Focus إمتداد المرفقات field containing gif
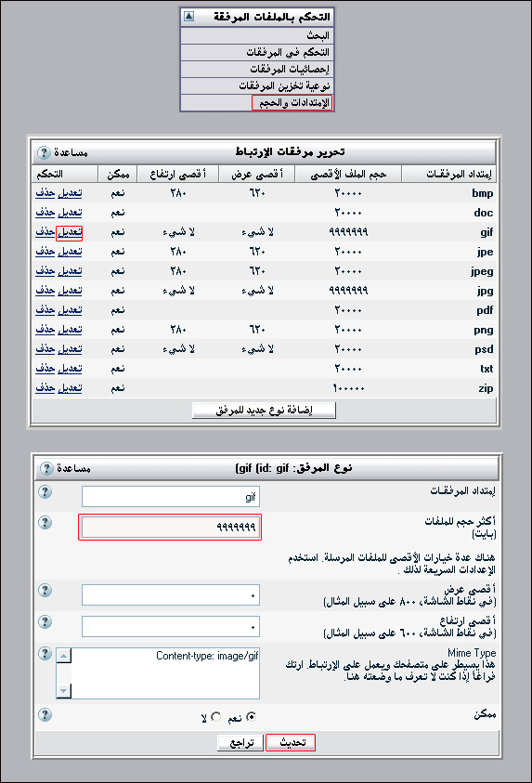 171,497
